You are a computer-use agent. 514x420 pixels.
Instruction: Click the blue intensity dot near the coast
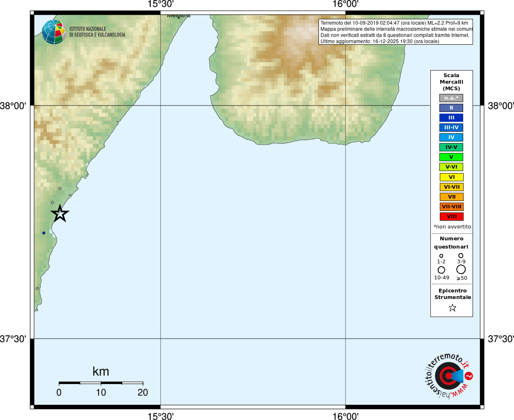44,233
